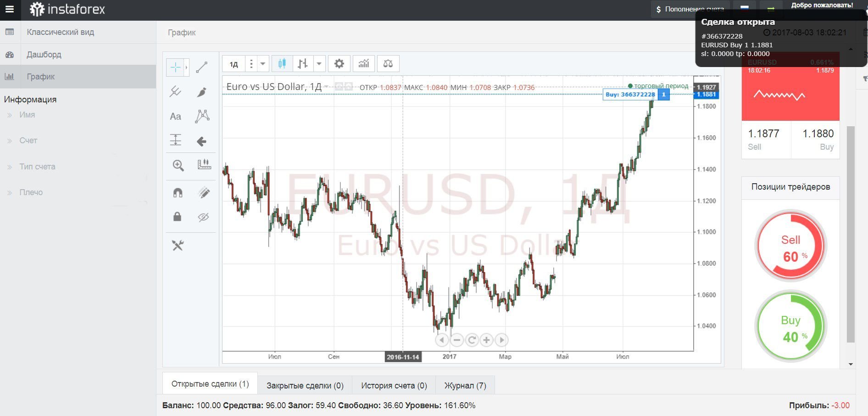Click the remove drawings tools icon
The width and height of the screenshot is (868, 416).
coord(178,246)
